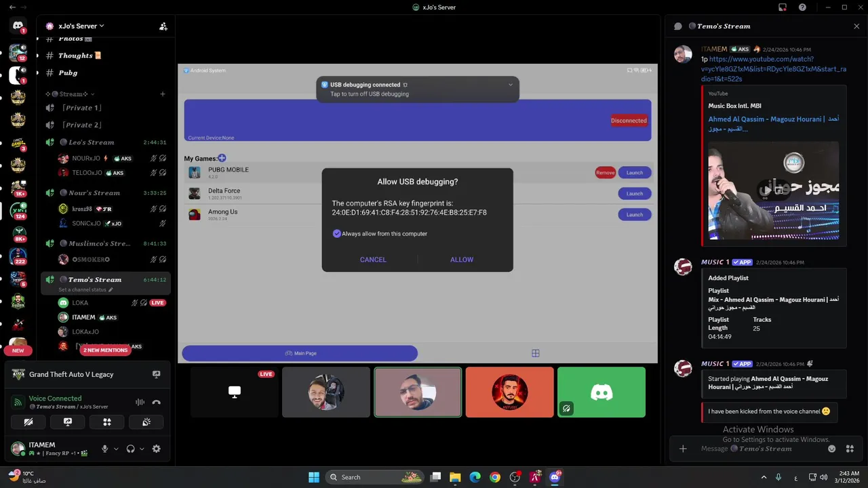The height and width of the screenshot is (488, 868).
Task: Launch Delta Force game
Action: [635, 194]
